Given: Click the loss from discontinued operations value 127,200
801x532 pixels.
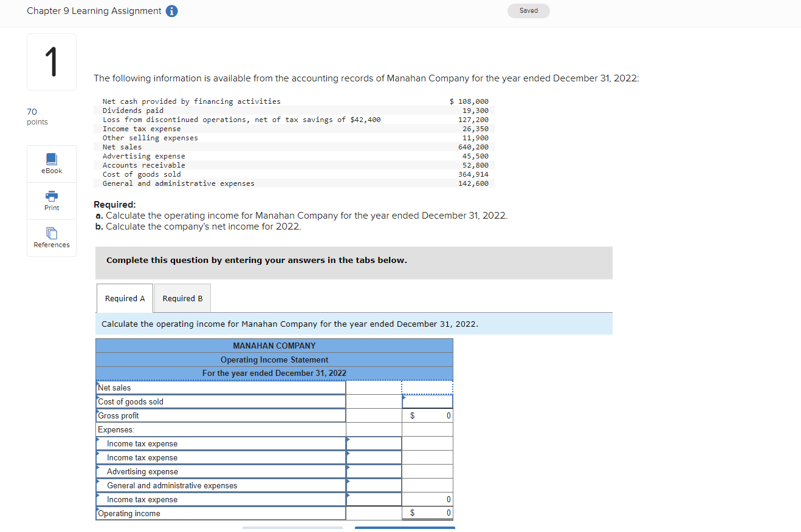Looking at the screenshot, I should click(473, 120).
